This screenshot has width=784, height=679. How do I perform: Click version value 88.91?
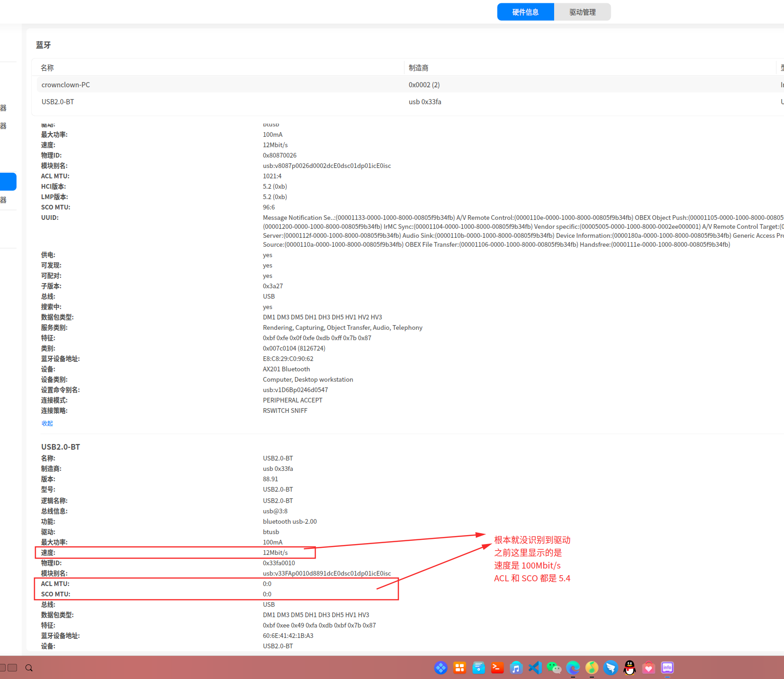point(270,479)
